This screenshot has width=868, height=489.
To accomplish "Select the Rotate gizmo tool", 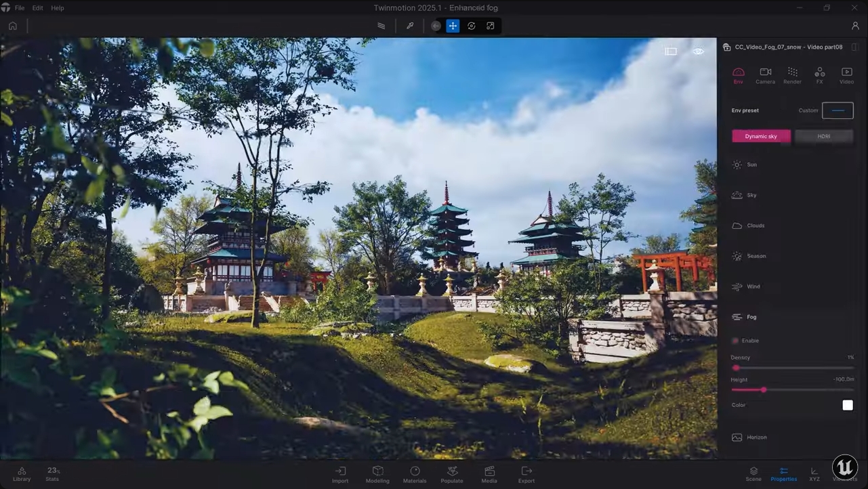I will click(472, 26).
